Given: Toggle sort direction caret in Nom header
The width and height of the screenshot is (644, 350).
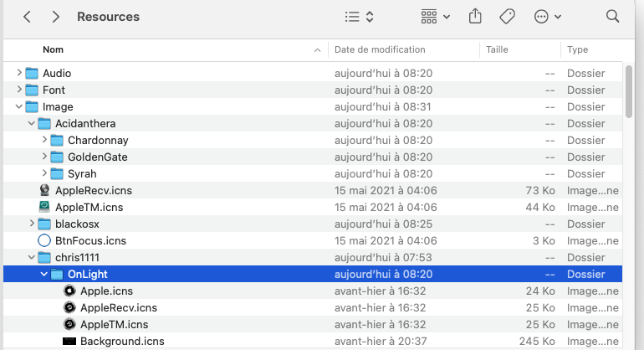Looking at the screenshot, I should [x=317, y=50].
